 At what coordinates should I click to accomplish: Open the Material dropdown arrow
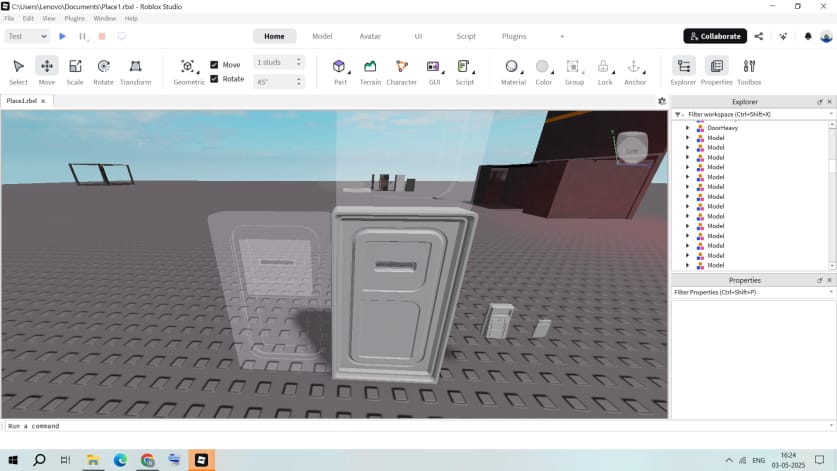[522, 72]
